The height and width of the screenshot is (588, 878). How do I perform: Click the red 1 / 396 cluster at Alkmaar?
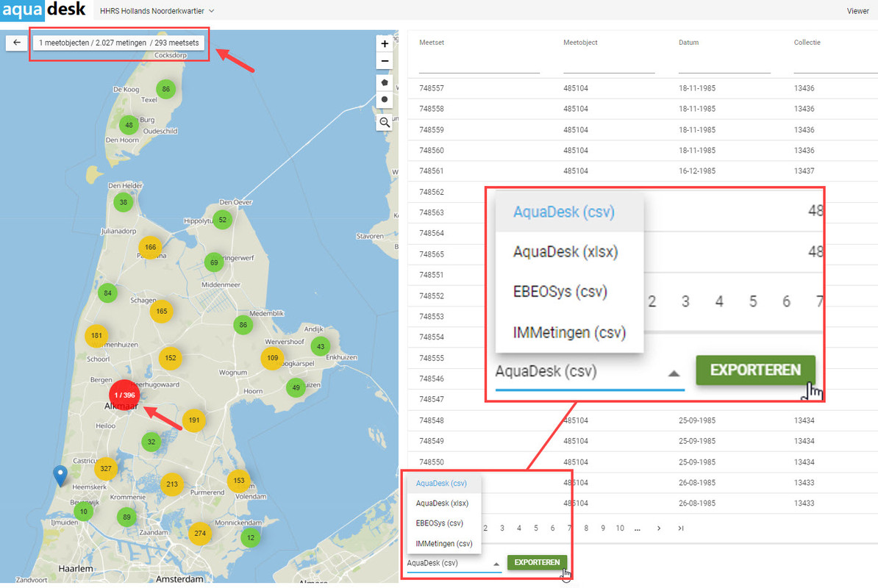124,395
